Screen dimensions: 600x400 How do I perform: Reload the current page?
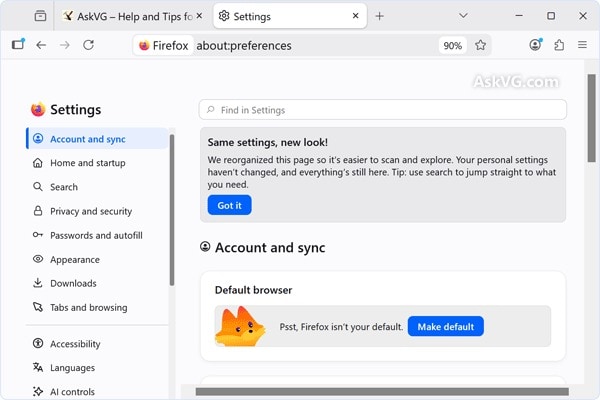point(89,45)
